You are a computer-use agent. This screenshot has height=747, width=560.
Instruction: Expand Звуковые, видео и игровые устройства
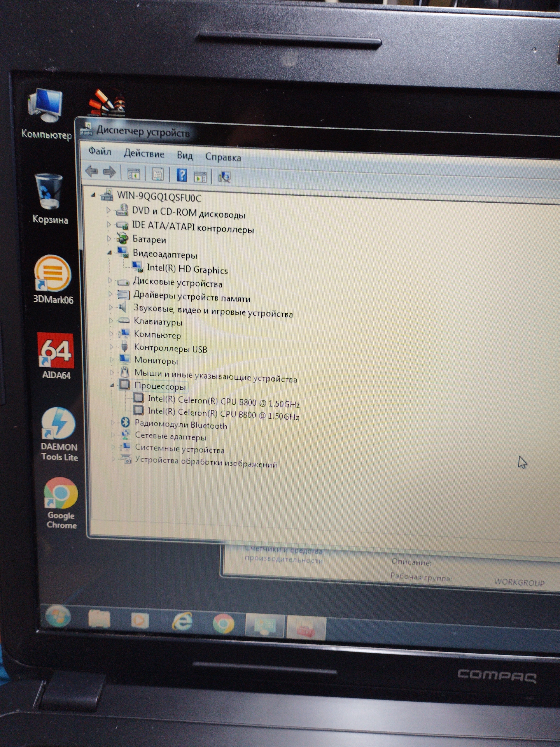click(x=111, y=307)
